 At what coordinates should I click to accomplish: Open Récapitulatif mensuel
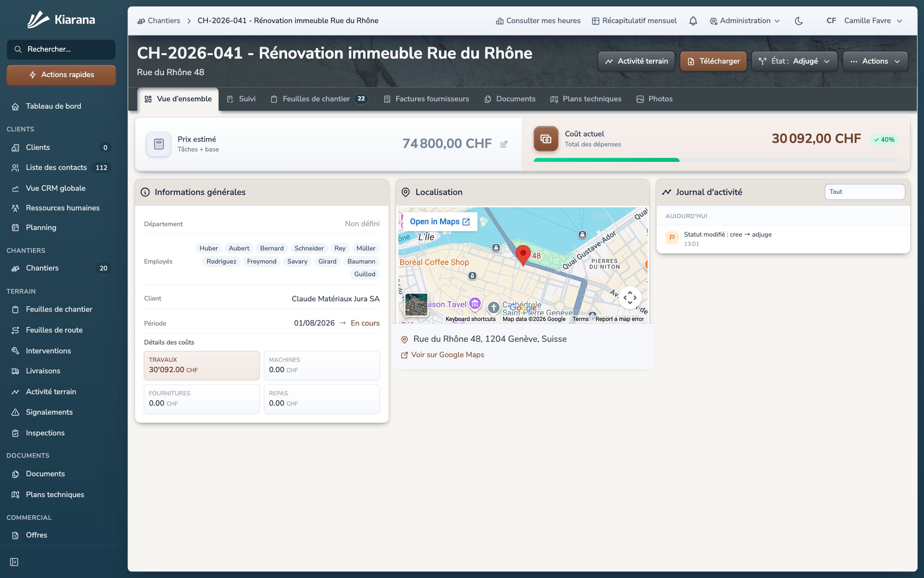coord(634,21)
